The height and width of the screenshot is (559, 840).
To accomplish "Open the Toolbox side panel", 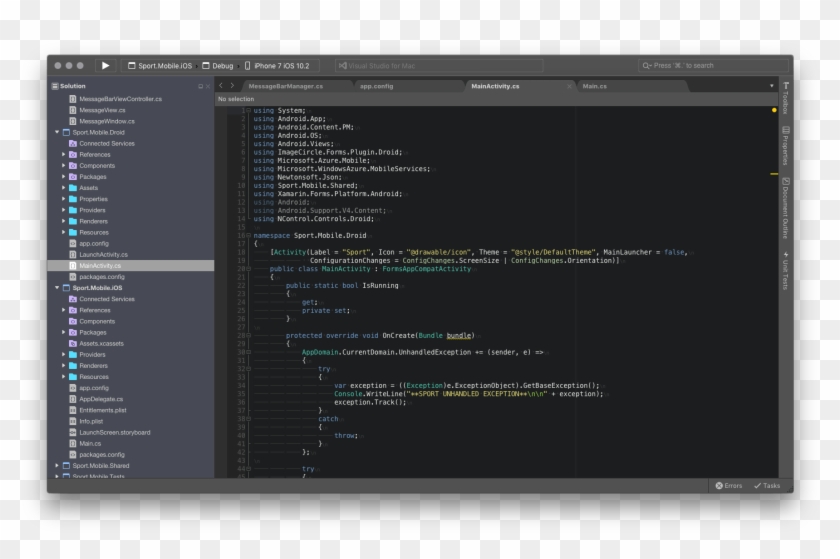I will click(x=786, y=98).
